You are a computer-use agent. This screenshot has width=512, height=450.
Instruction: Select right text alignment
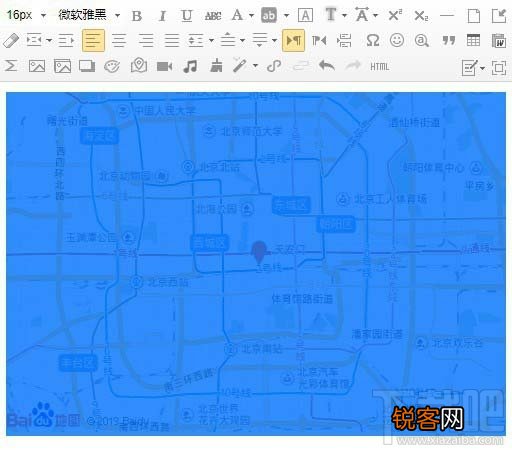point(146,41)
